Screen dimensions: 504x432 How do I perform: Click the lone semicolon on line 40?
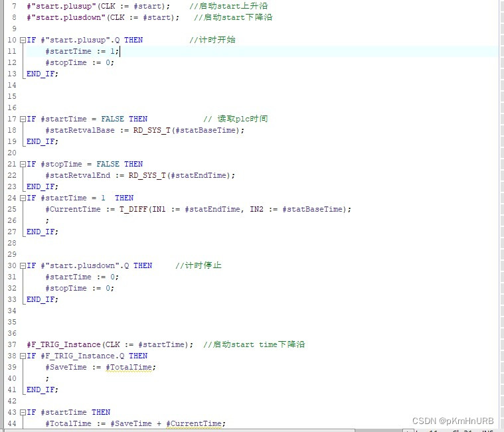click(47, 379)
